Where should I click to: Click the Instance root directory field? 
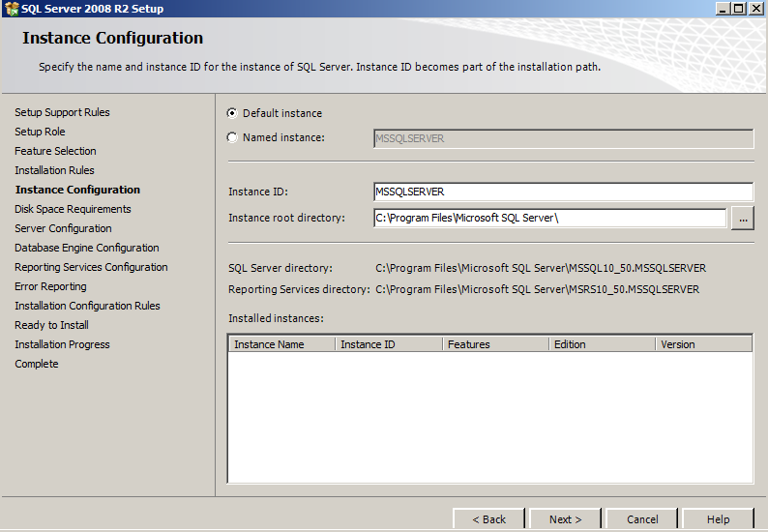549,218
